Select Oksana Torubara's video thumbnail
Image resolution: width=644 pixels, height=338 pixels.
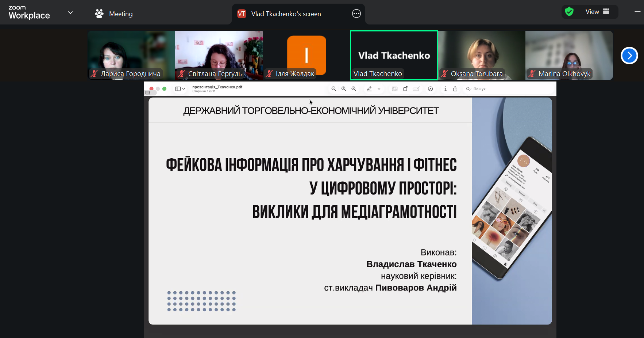pyautogui.click(x=481, y=55)
